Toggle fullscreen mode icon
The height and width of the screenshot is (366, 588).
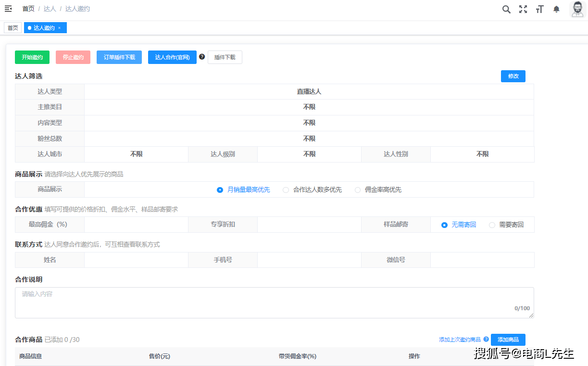523,9
